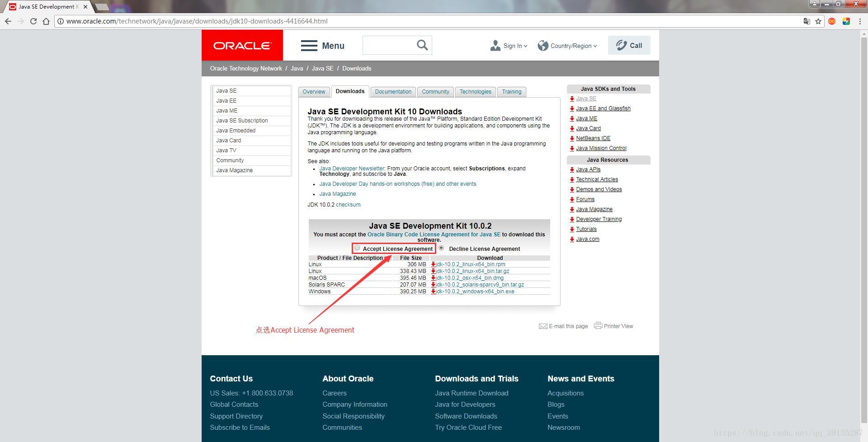This screenshot has width=868, height=442.
Task: Click the red arrow icon beside Tutorials
Action: (x=572, y=229)
